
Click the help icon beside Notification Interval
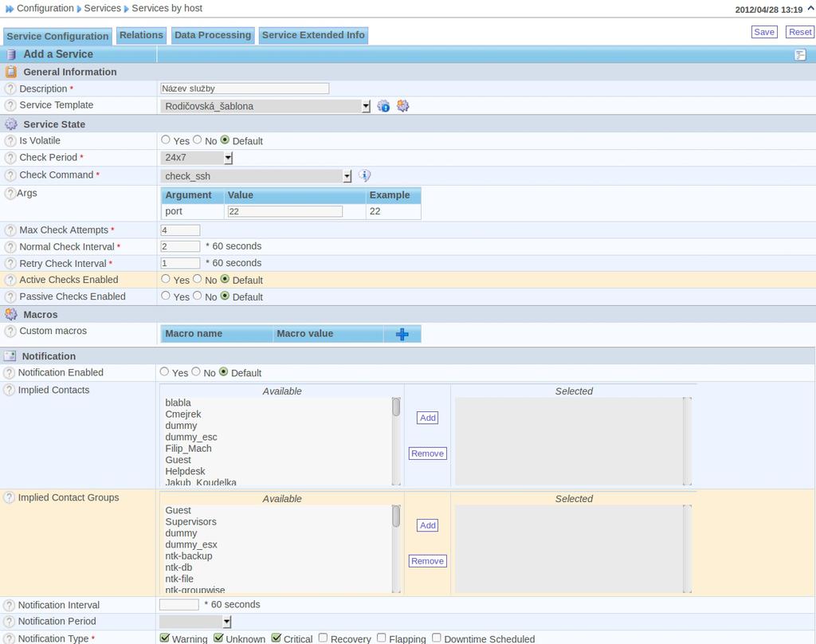coord(9,605)
